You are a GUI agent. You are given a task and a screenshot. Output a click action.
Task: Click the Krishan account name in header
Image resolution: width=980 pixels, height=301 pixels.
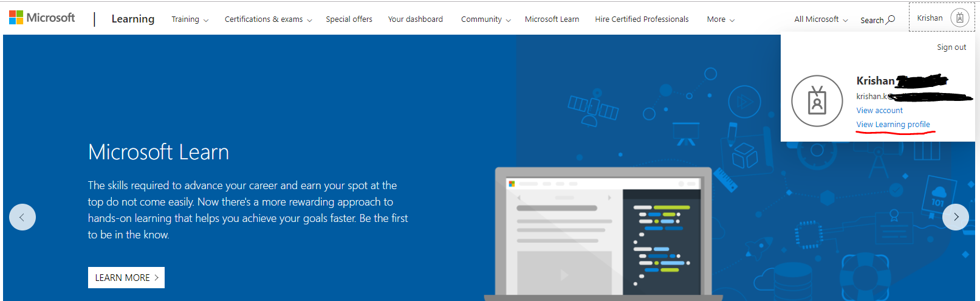pyautogui.click(x=930, y=18)
